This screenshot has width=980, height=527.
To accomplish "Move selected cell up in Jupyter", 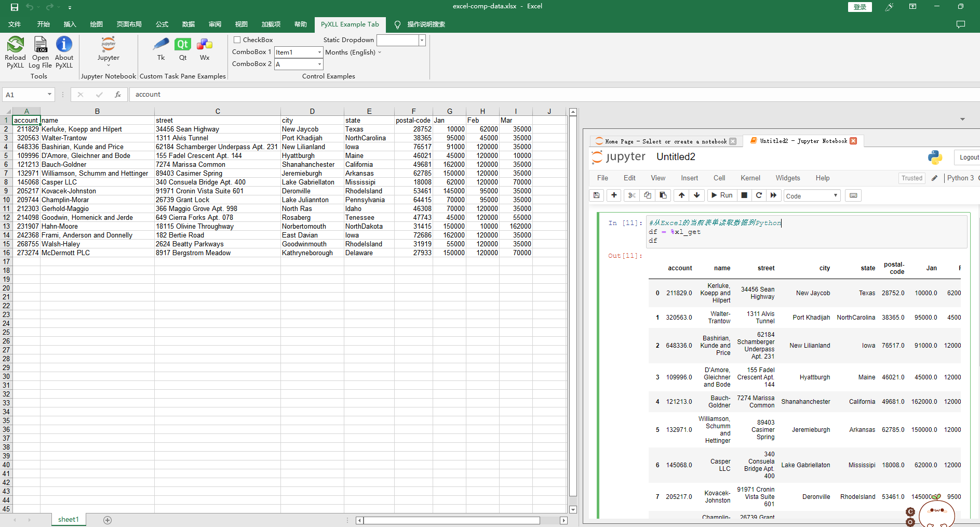I will pos(681,195).
